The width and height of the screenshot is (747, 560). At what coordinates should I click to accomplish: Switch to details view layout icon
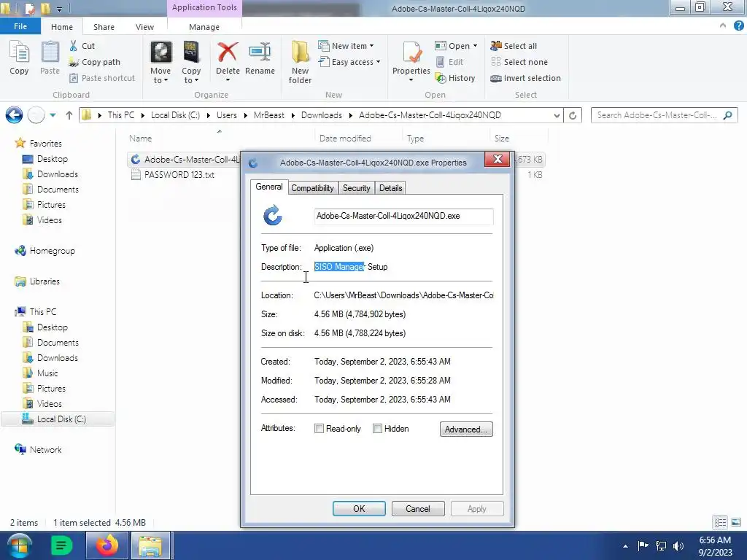(720, 522)
